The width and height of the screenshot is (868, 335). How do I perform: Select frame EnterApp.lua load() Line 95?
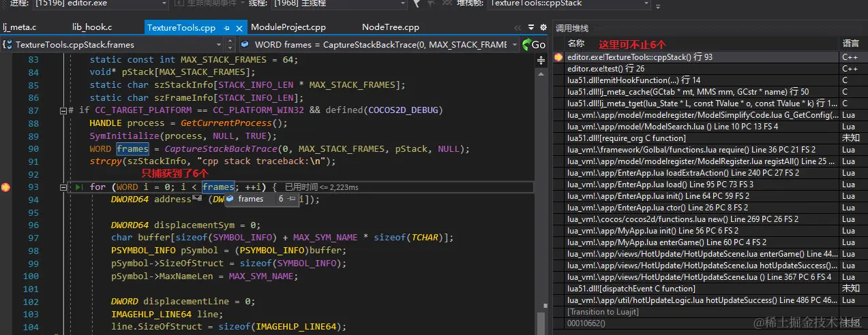tap(710, 185)
